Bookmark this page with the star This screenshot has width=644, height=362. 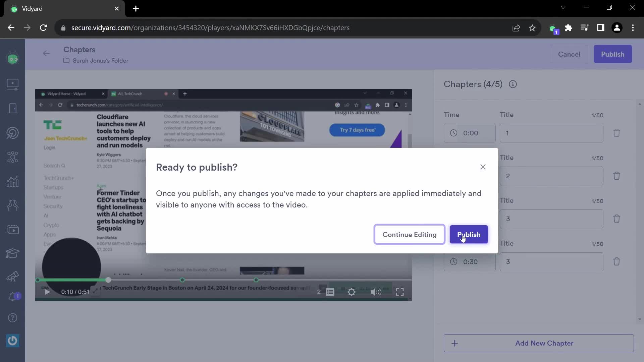(x=532, y=28)
